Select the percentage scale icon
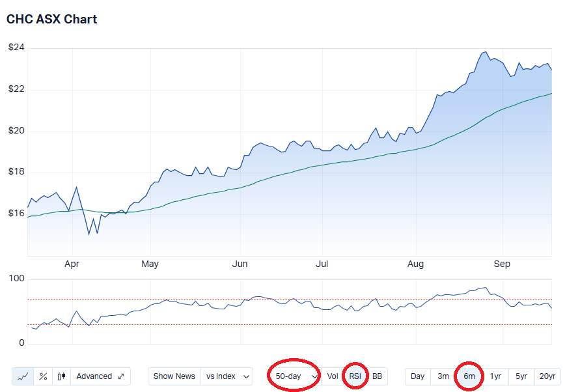The image size is (565, 392). [43, 376]
